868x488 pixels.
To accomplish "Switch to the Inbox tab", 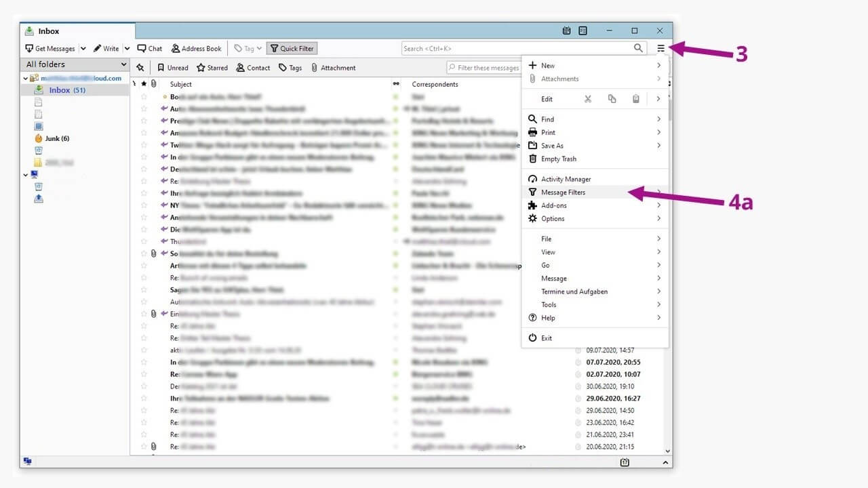I will tap(78, 31).
